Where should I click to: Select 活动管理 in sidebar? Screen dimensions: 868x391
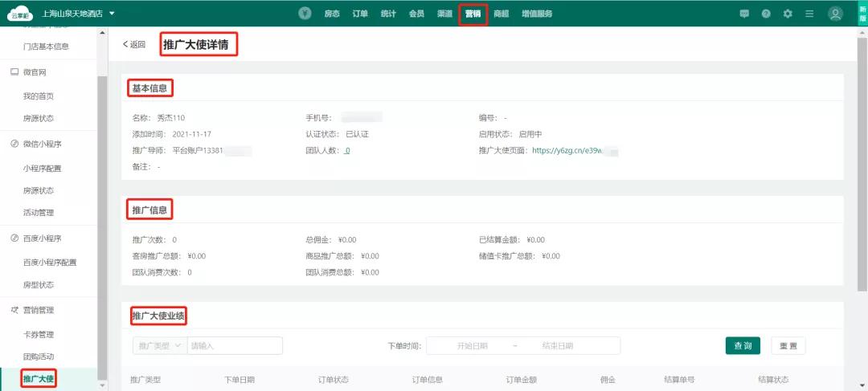pyautogui.click(x=39, y=213)
